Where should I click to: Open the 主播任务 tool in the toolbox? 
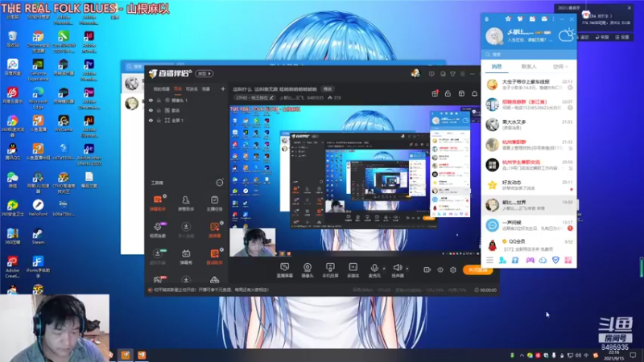[x=214, y=204]
